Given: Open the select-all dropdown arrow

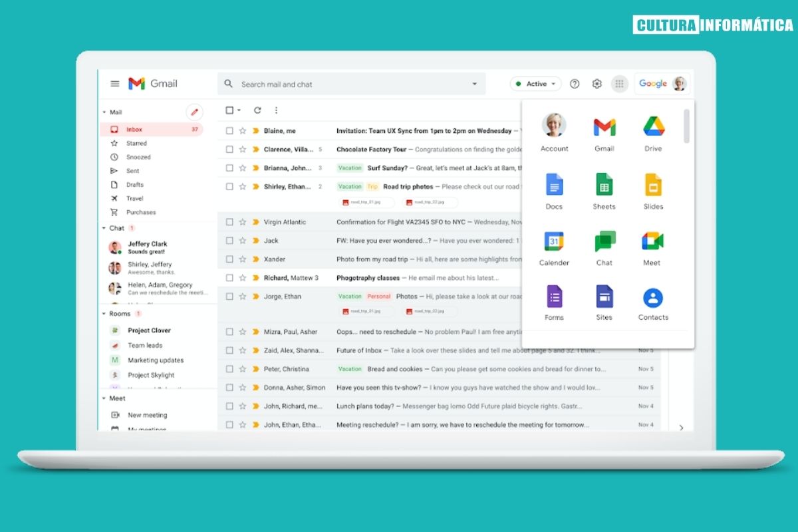Looking at the screenshot, I should pos(239,110).
